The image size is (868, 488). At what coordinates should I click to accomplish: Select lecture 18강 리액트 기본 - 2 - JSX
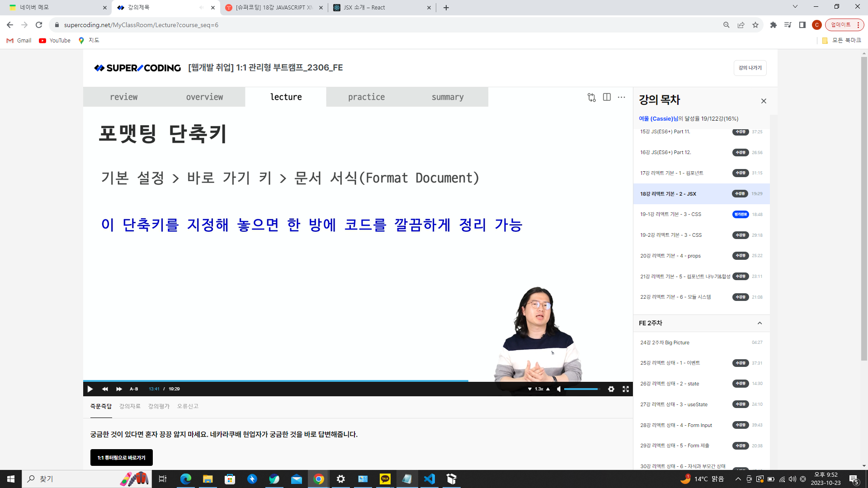701,194
